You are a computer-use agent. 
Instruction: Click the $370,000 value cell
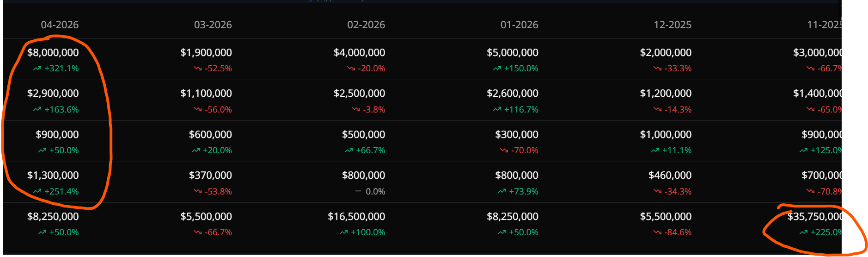point(210,176)
